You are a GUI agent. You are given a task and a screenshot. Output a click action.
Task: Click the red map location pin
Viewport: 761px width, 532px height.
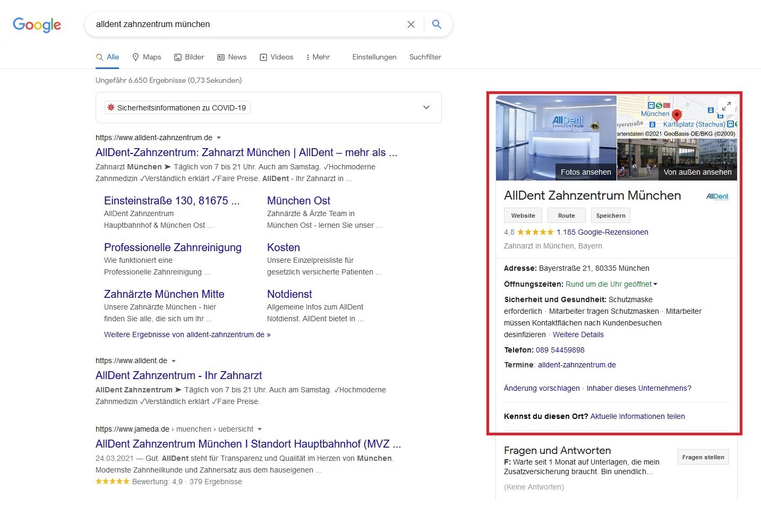pyautogui.click(x=677, y=115)
